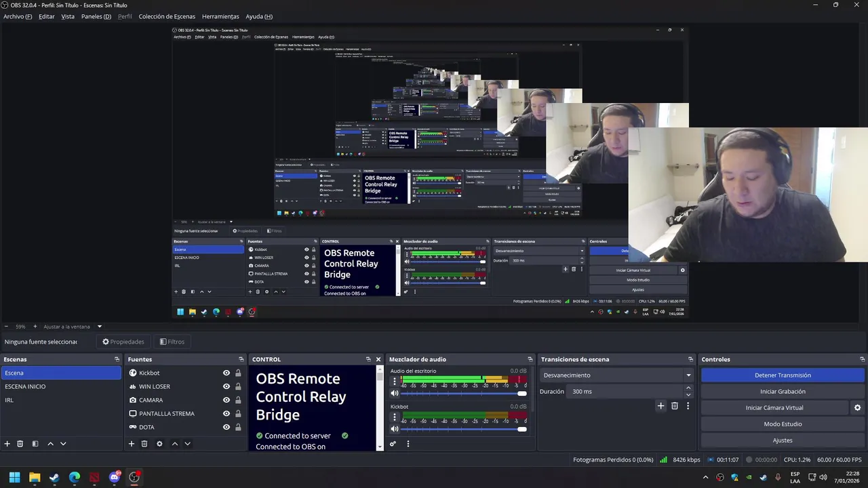Undock the CONTROL dock
Image resolution: width=868 pixels, height=488 pixels.
[x=368, y=359]
